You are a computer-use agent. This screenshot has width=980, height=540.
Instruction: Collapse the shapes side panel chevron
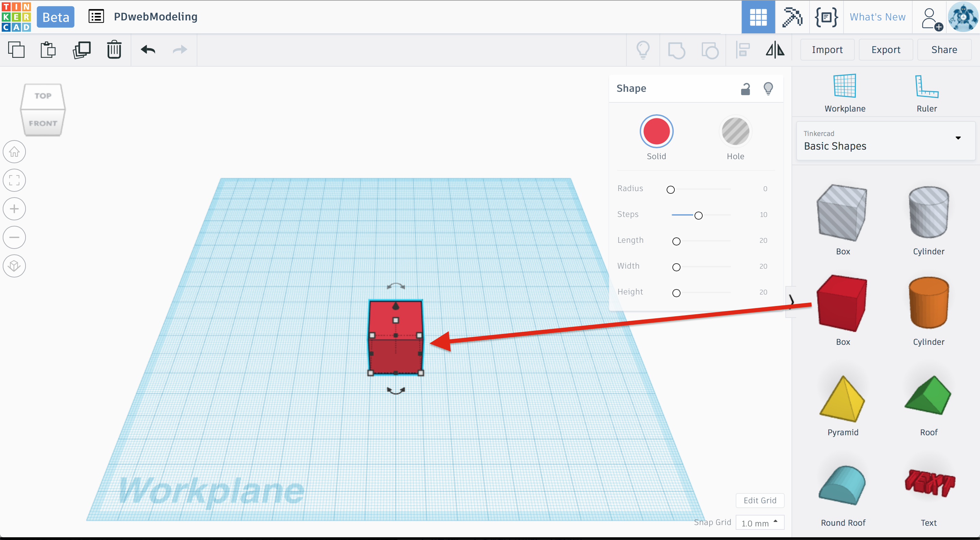coord(791,301)
